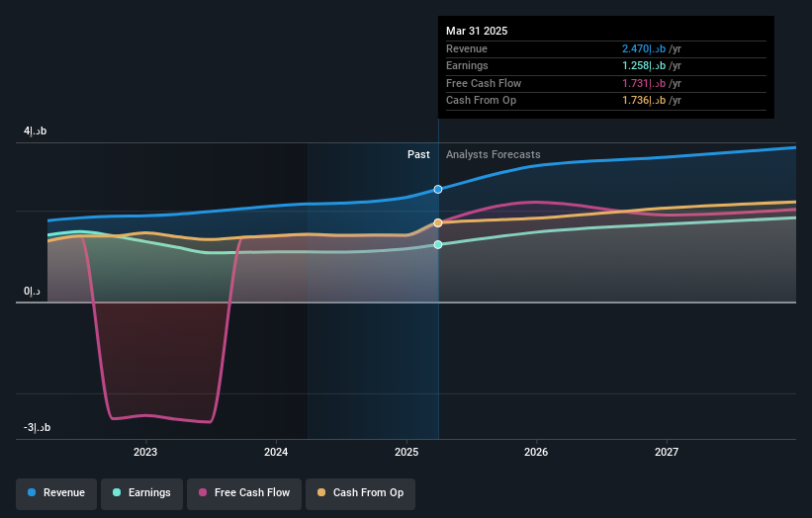This screenshot has height=518, width=812.
Task: Click the 'Revenue' row label in tooltip
Action: (x=467, y=48)
